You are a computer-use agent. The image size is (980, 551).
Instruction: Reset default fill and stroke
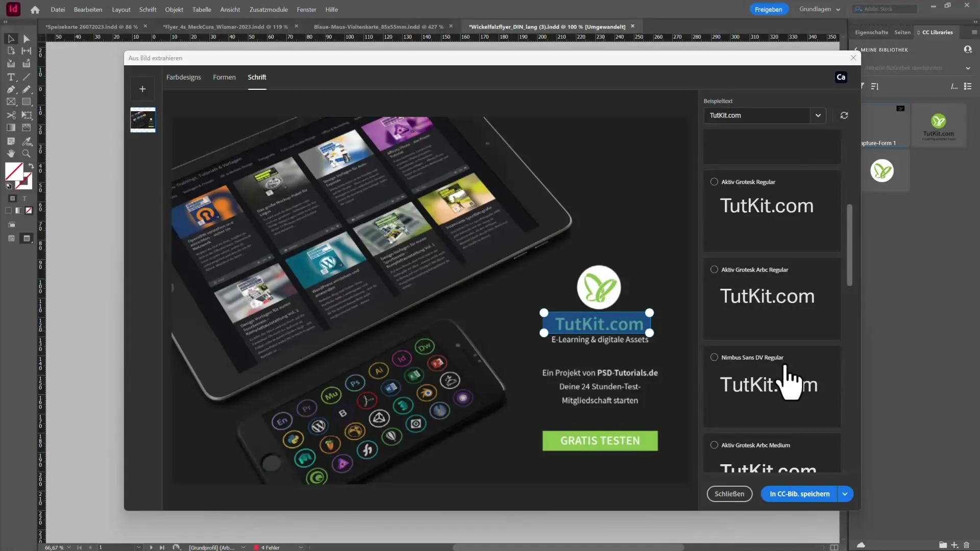click(x=8, y=186)
